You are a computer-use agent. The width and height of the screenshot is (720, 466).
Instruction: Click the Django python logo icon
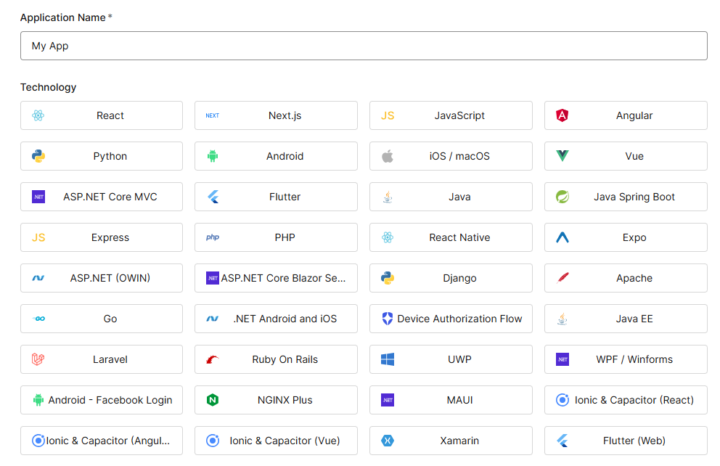[388, 278]
